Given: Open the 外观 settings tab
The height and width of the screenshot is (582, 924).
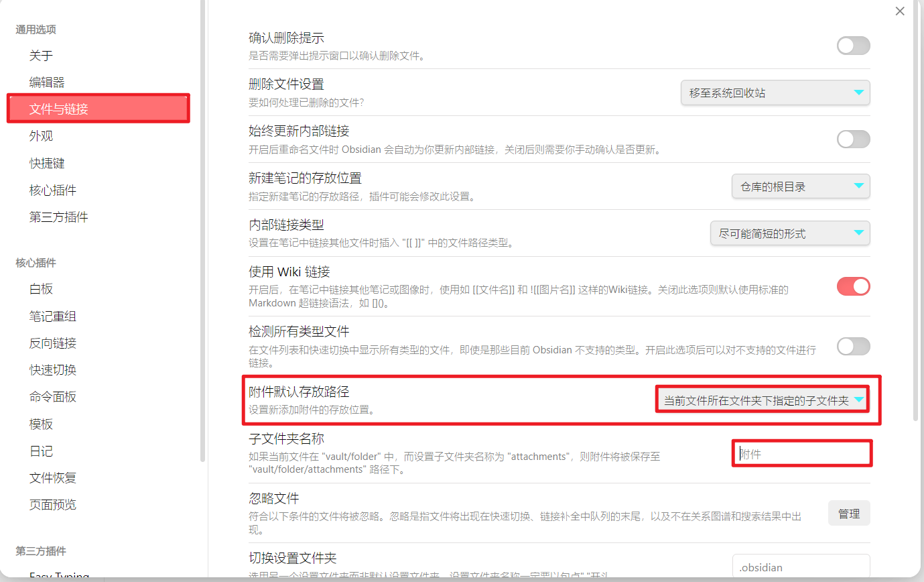Looking at the screenshot, I should point(41,136).
